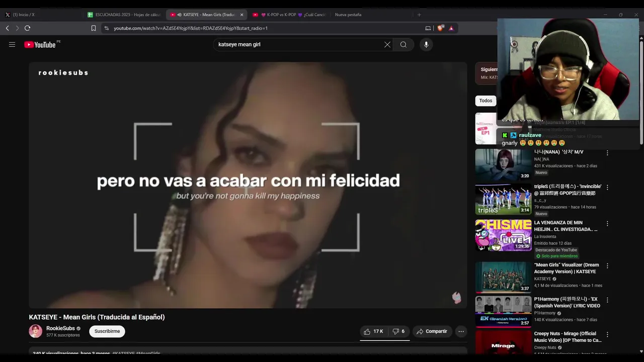
Task: Close the KATSEYE - Mean Girls tab
Action: [x=242, y=15]
